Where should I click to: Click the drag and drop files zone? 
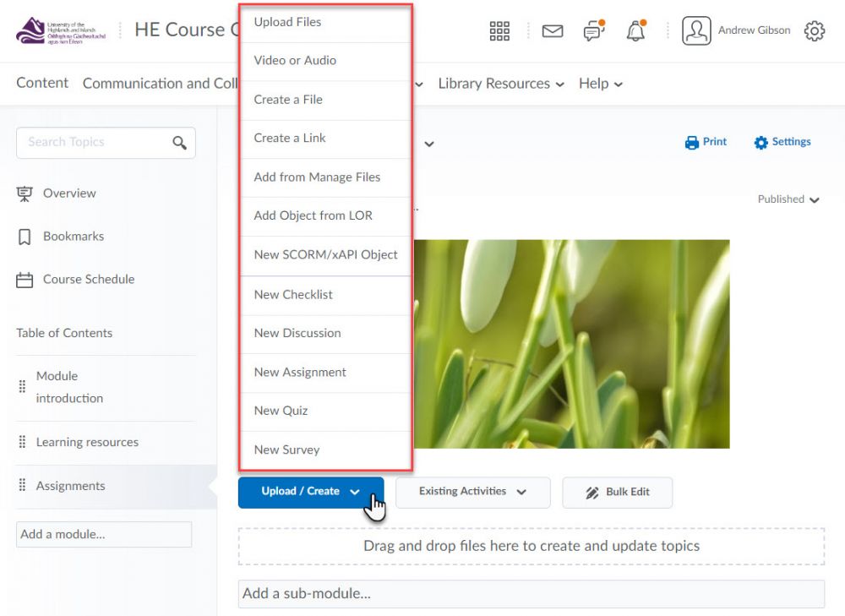click(531, 546)
